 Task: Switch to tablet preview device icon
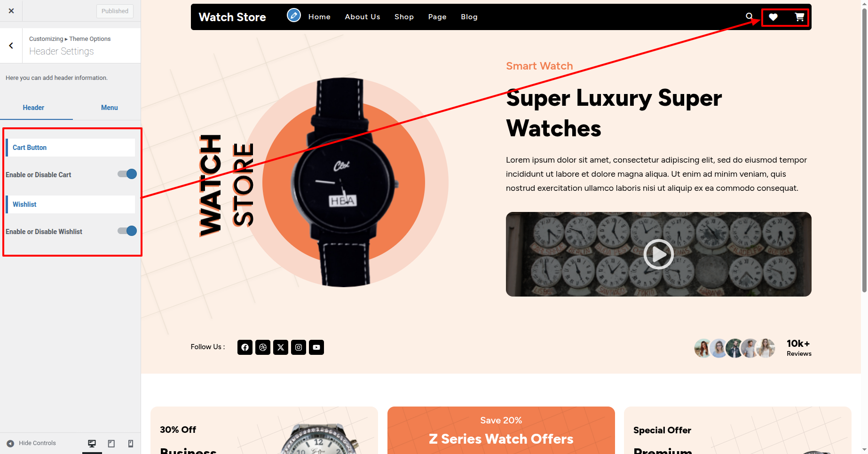[x=111, y=444]
